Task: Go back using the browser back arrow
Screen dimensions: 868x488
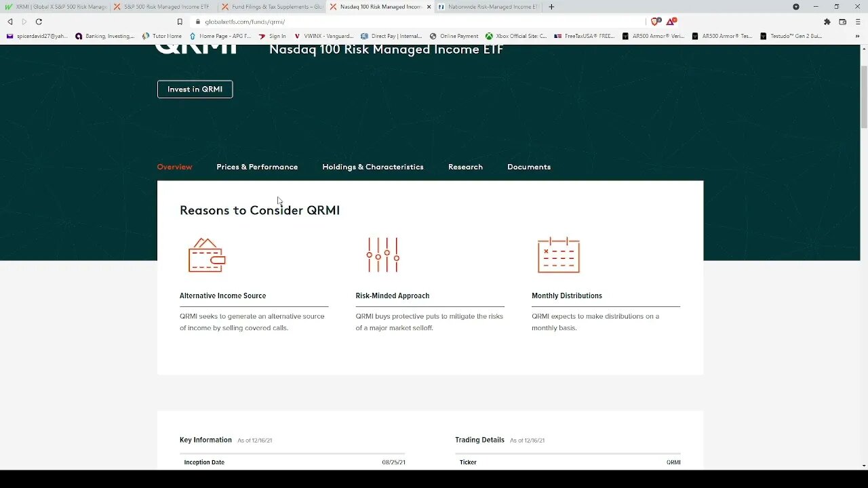Action: coord(10,22)
